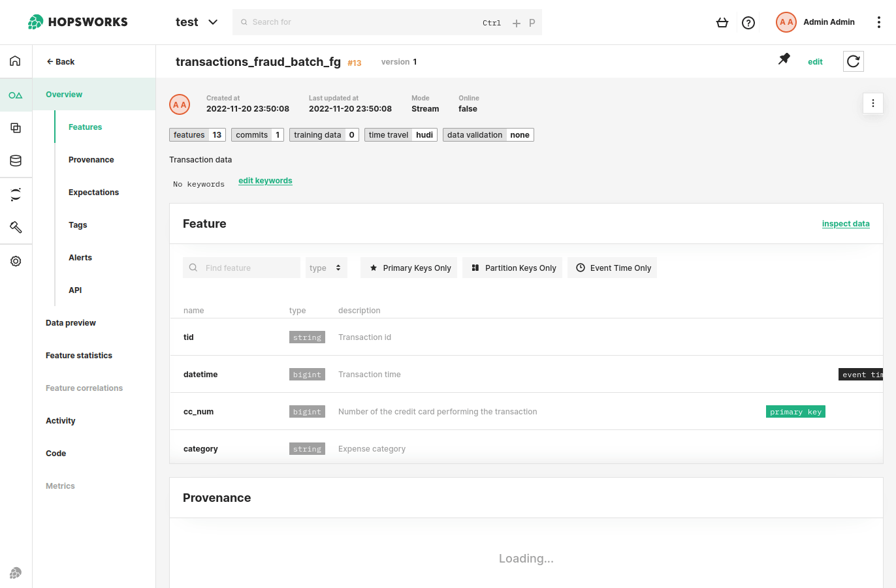Viewport: 896px width, 588px height.
Task: Open the settings gear in the sidebar
Action: (15, 261)
